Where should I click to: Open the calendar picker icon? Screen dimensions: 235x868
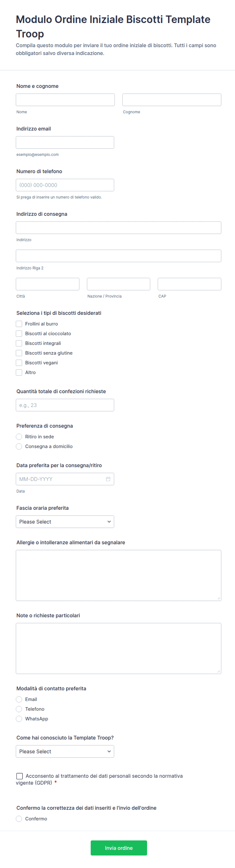108,479
